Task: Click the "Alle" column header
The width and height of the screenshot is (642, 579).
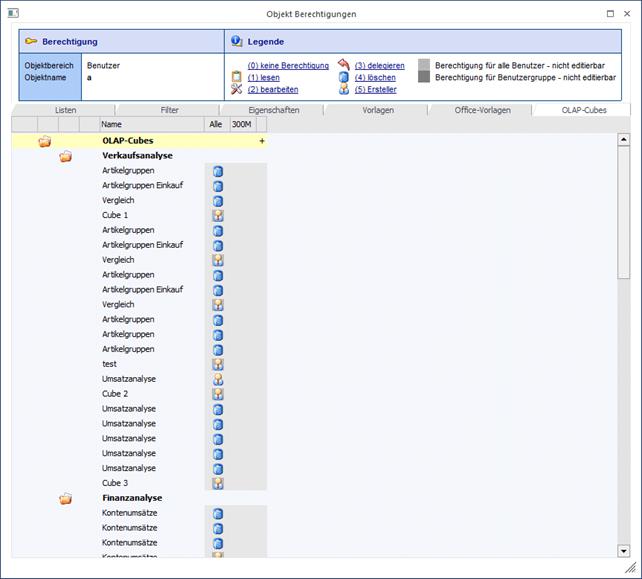Action: pyautogui.click(x=215, y=125)
